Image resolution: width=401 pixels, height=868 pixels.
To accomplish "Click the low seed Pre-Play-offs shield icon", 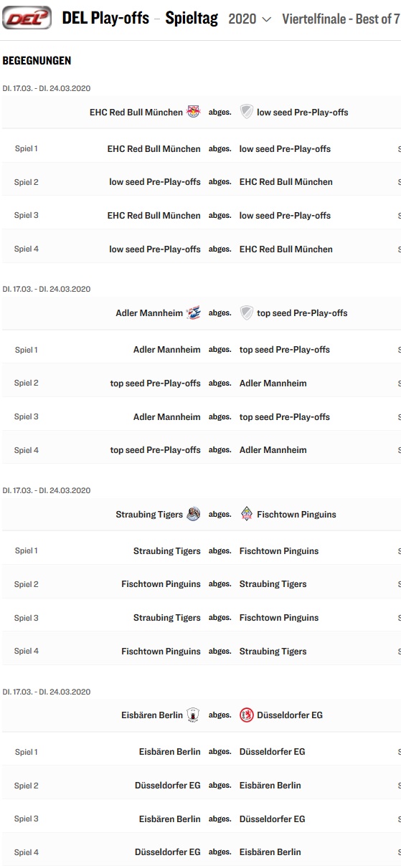I will click(x=247, y=112).
